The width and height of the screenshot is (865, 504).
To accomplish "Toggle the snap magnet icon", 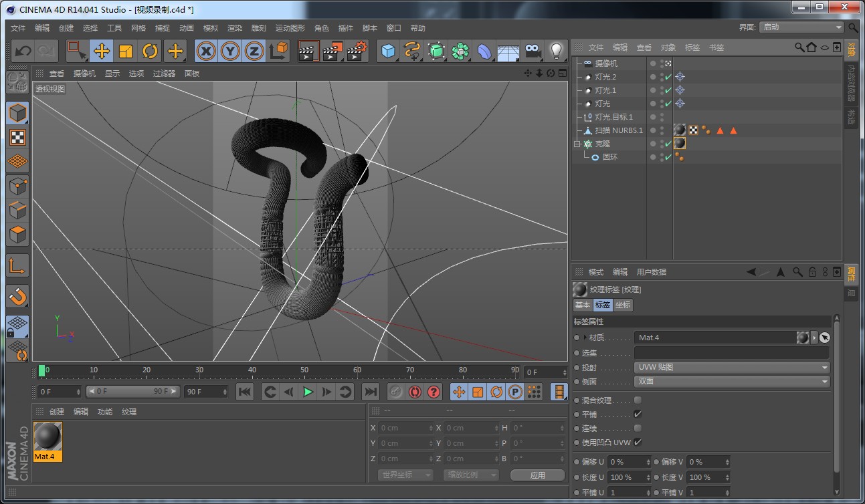I will 18,295.
